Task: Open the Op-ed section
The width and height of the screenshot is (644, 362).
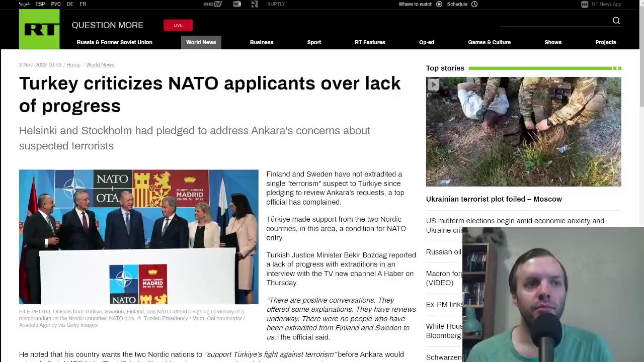Action: tap(427, 42)
